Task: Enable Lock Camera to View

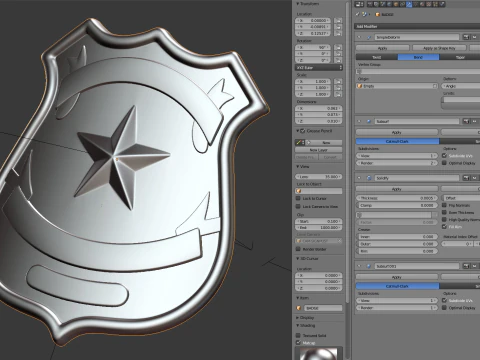Action: tap(298, 207)
